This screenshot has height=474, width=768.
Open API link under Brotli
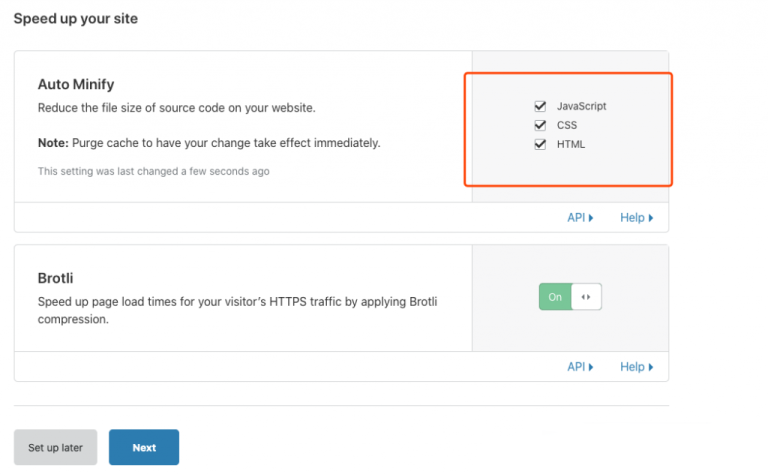580,367
